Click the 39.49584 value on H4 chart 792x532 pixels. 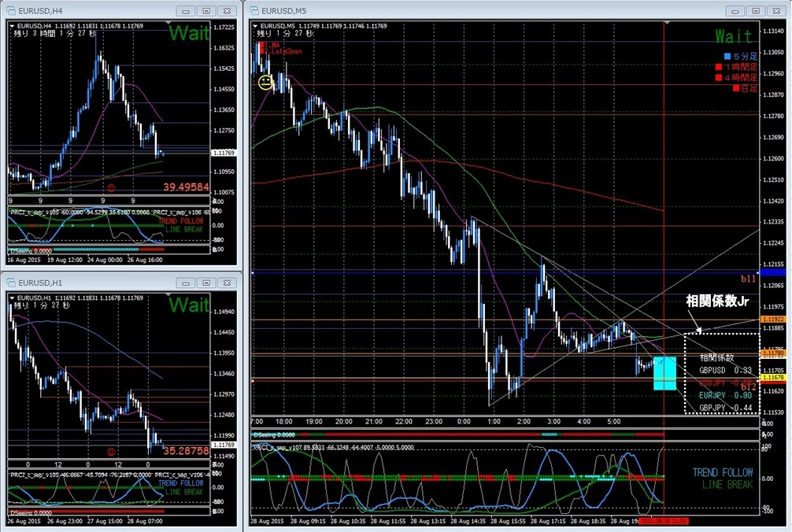186,187
